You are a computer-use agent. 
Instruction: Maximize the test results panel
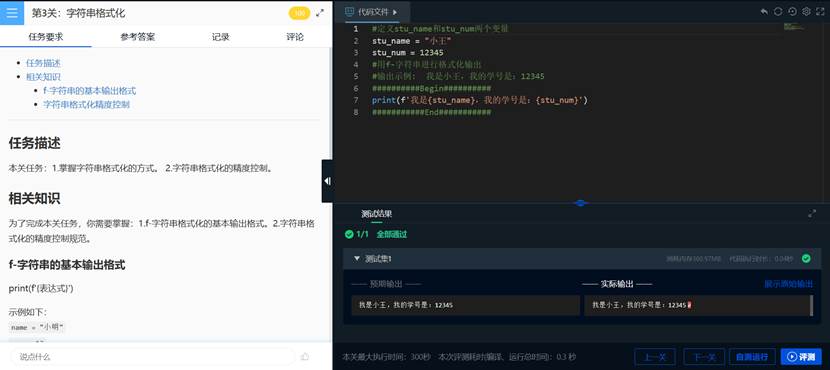812,213
